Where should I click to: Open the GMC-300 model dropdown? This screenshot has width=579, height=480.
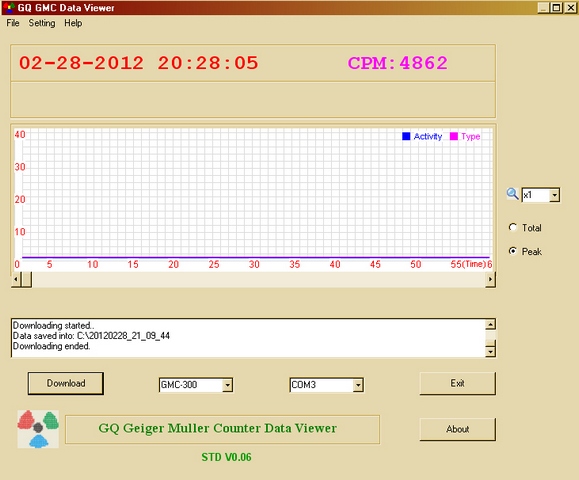tap(227, 385)
